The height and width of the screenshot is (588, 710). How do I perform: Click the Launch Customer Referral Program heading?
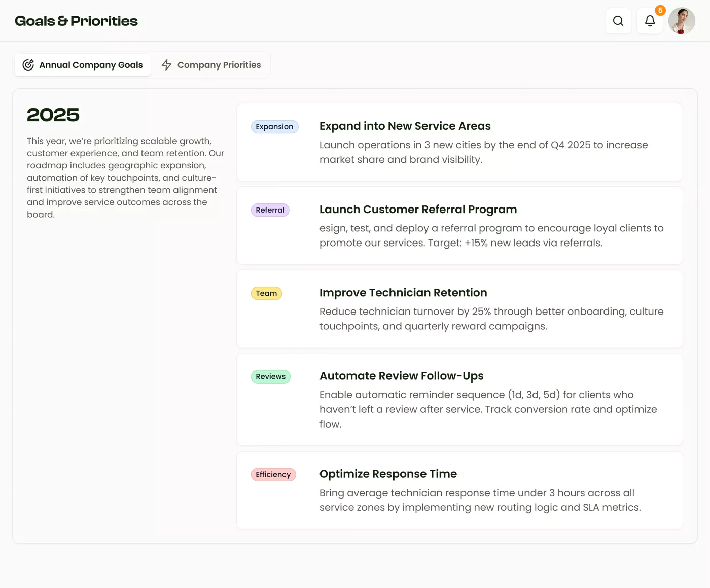pyautogui.click(x=418, y=210)
